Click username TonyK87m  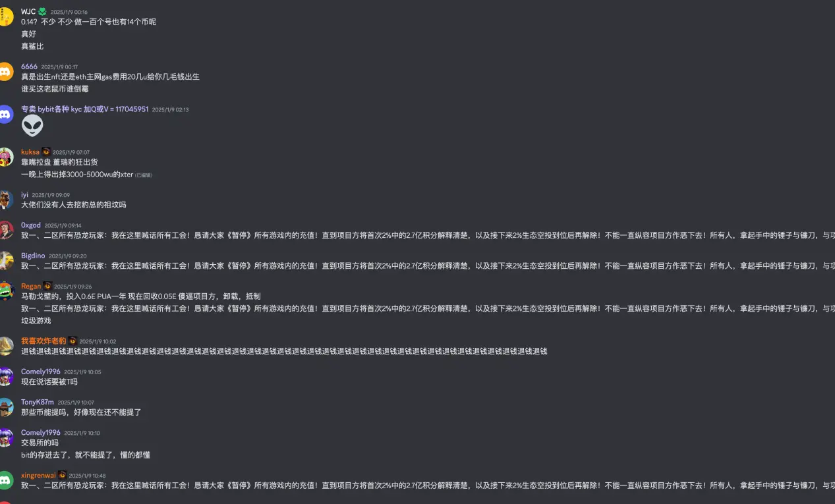tap(37, 402)
